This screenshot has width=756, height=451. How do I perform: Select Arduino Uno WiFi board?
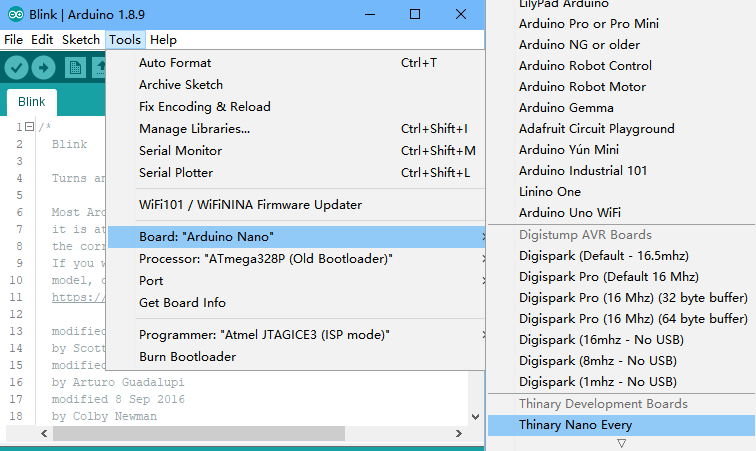pyautogui.click(x=621, y=213)
